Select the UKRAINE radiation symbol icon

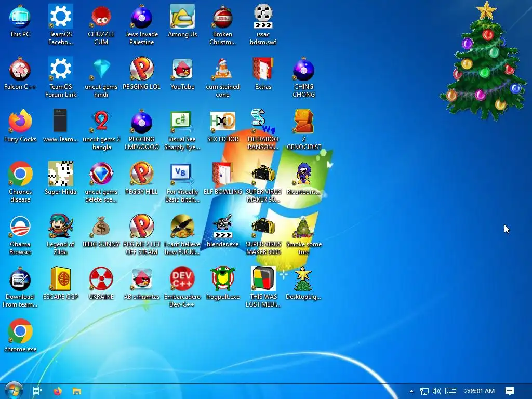click(x=101, y=284)
